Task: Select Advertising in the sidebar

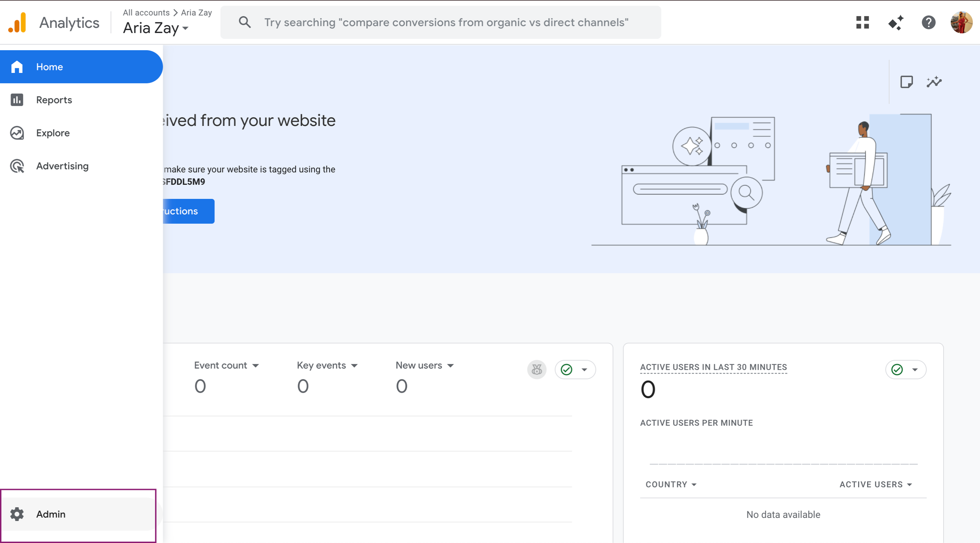Action: pyautogui.click(x=62, y=166)
